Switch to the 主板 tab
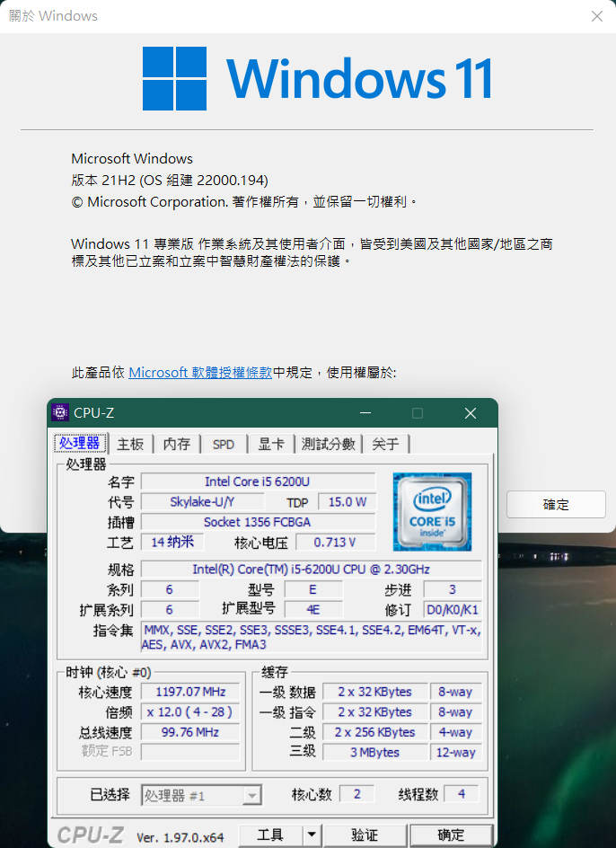 tap(130, 444)
